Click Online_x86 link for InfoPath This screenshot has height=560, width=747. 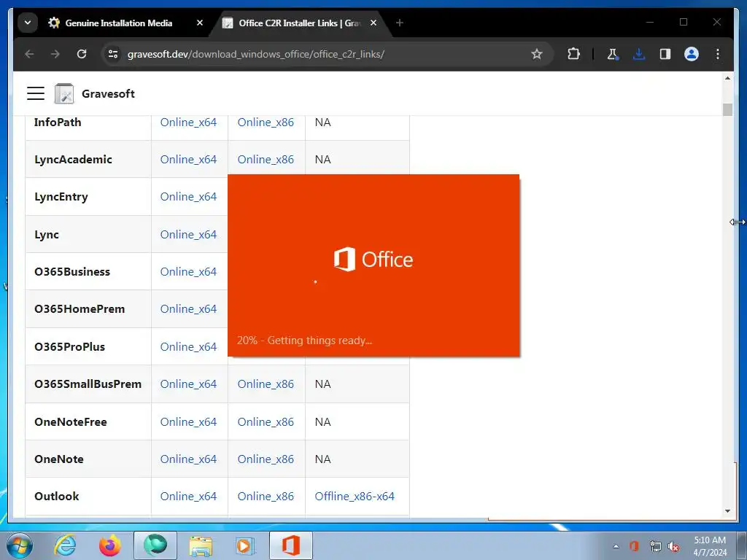click(x=266, y=122)
